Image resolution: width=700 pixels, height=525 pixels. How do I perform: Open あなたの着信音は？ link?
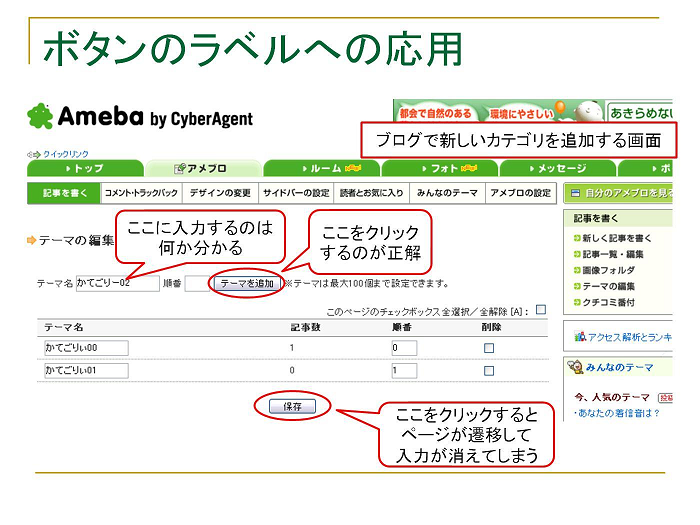(619, 413)
